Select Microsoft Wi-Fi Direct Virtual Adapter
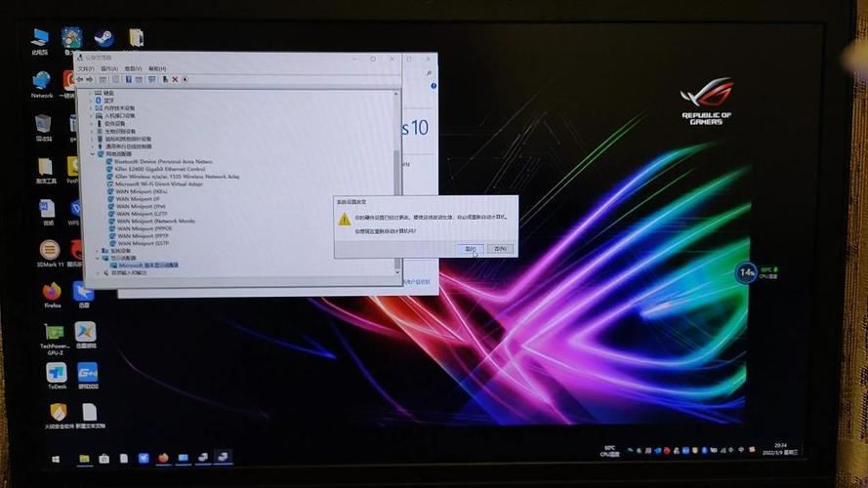The image size is (868, 488). pyautogui.click(x=155, y=183)
